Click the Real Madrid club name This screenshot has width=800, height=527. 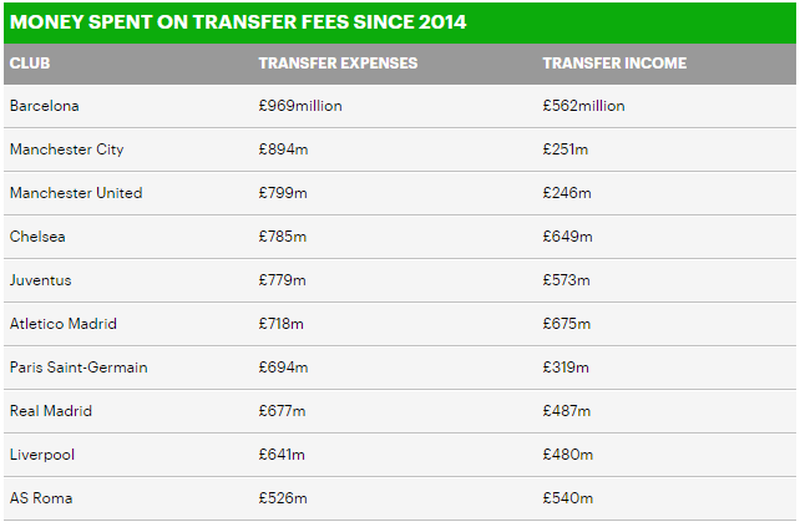click(x=52, y=411)
